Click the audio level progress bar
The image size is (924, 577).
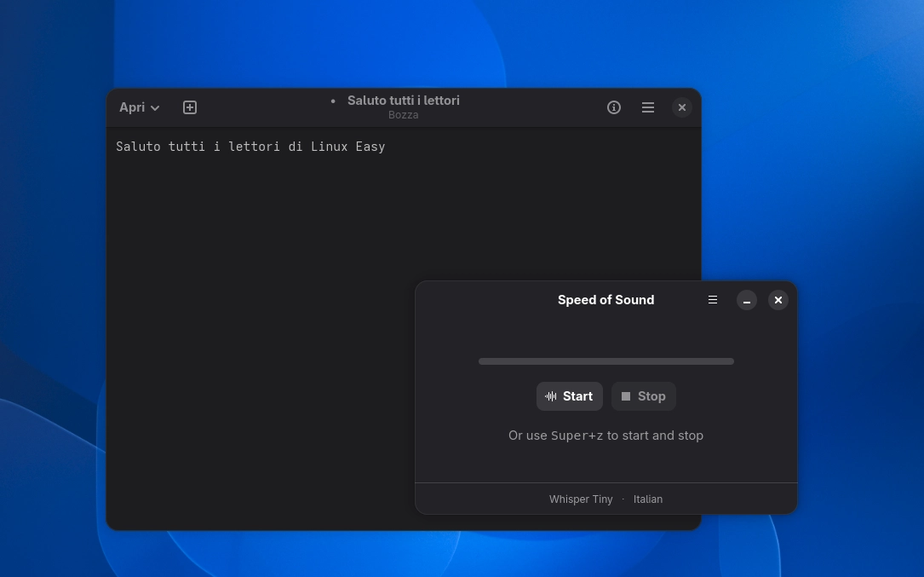605,361
